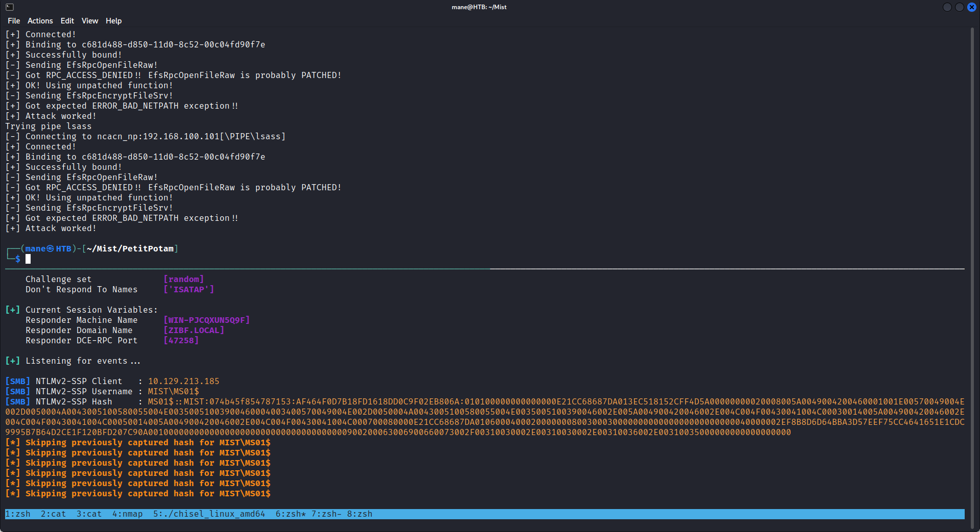Click the NTLMv2-SSP Username value MIST\MS01$

(174, 392)
